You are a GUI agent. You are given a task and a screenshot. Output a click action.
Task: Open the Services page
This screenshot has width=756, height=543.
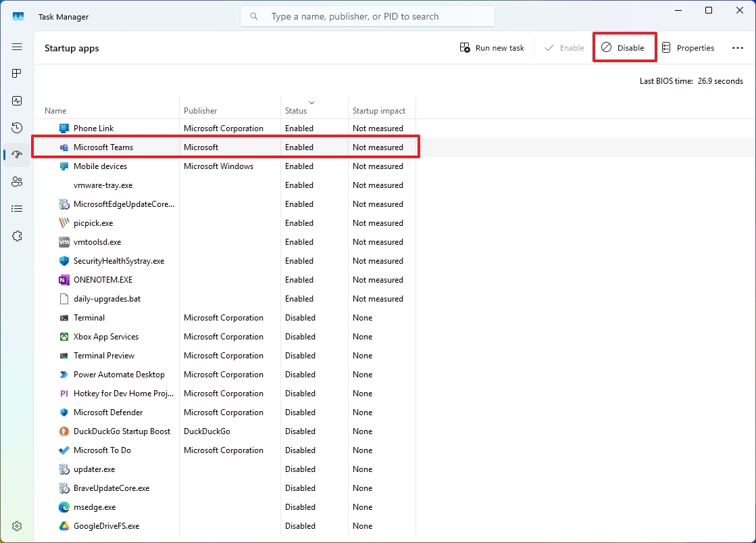tap(17, 235)
